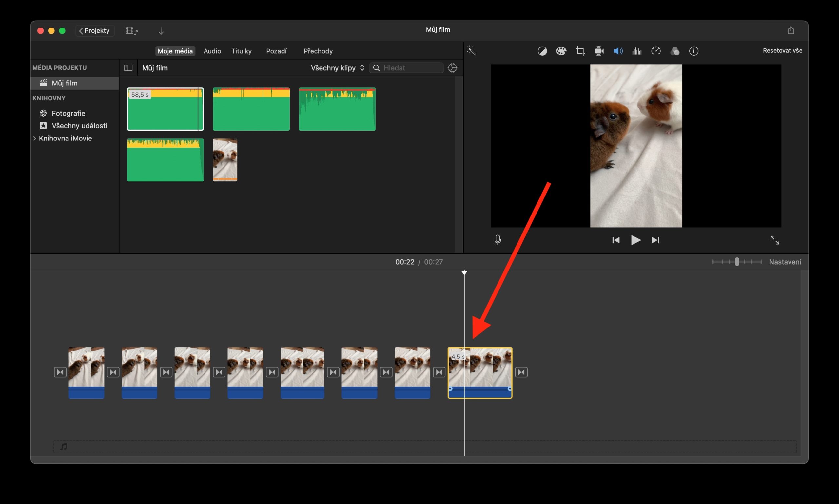Switch to the Titulky tab

click(x=241, y=51)
